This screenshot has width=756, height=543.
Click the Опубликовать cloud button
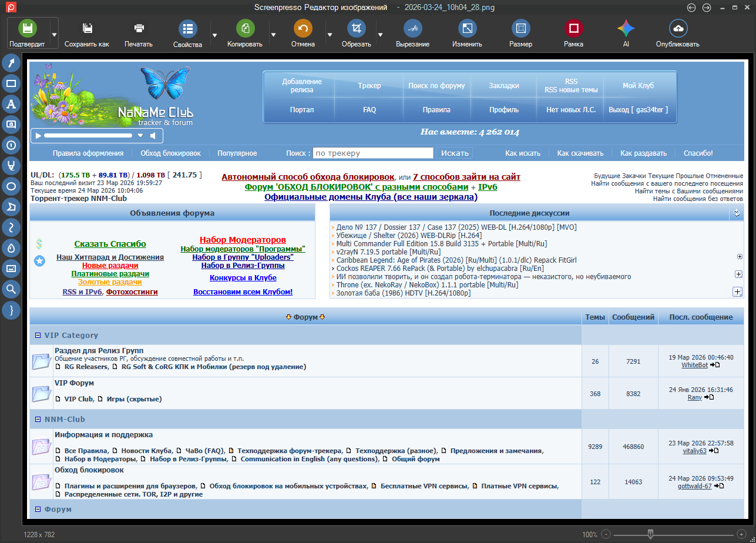(678, 33)
